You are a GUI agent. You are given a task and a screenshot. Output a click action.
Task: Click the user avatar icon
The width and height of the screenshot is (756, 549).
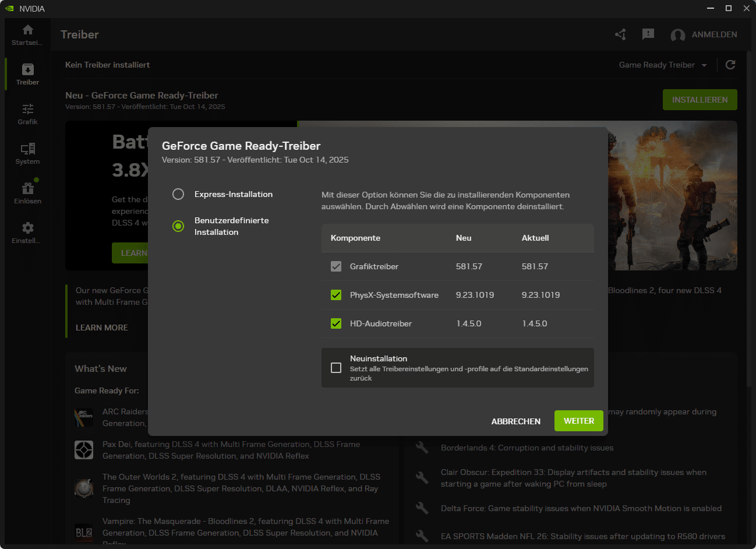coord(678,35)
